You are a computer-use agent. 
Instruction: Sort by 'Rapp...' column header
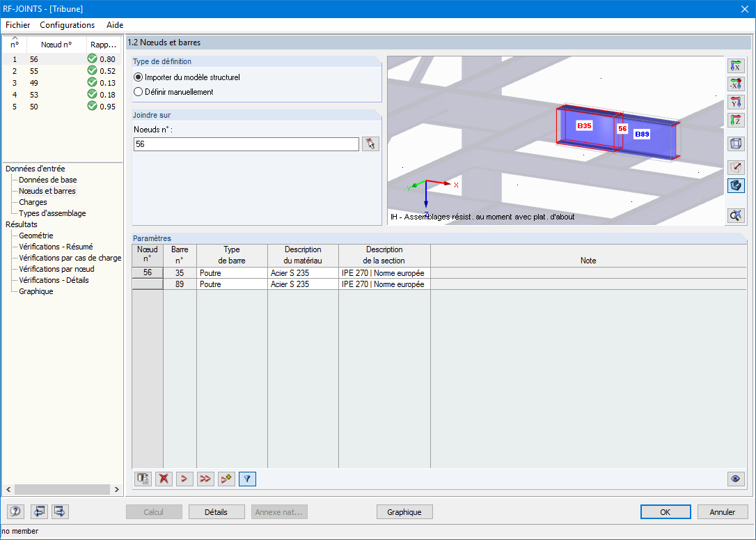(104, 45)
